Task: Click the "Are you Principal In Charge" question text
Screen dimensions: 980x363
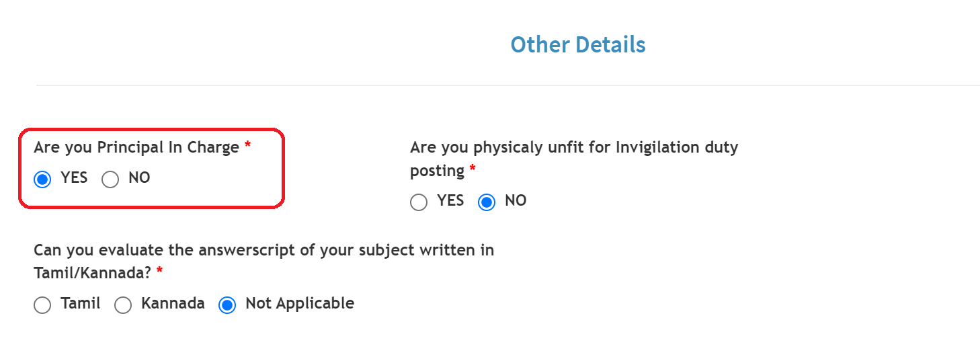Action: point(136,147)
